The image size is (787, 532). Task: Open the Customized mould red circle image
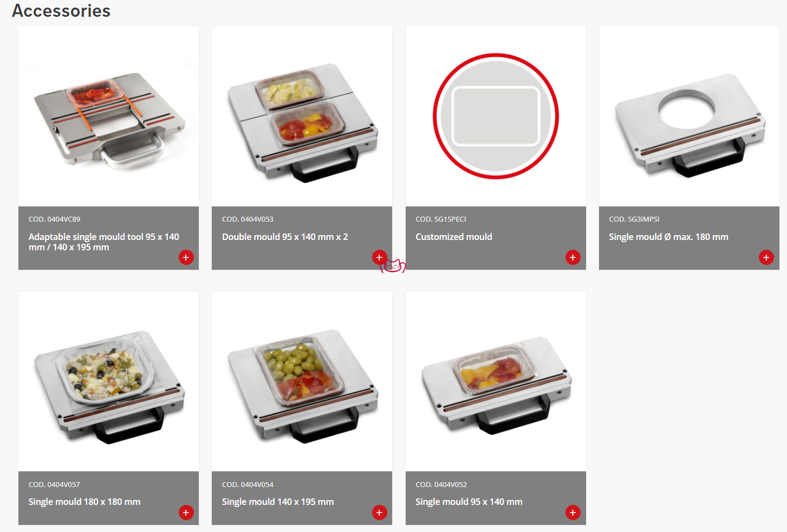click(496, 116)
